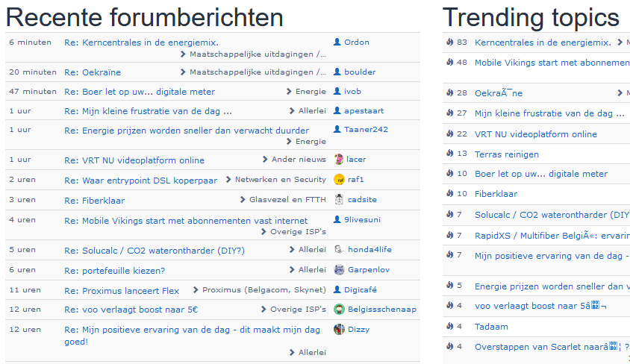Click cadsite's avatar icon
Image resolution: width=630 pixels, height=364 pixels.
[339, 199]
